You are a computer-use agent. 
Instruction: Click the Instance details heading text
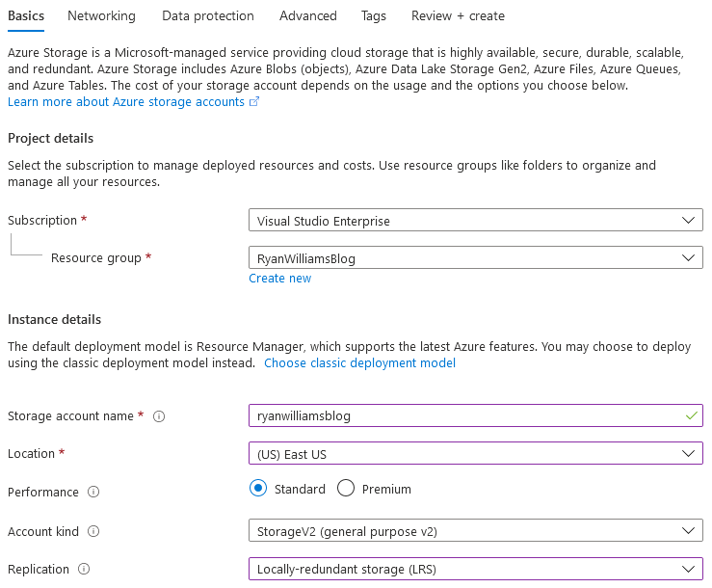coord(55,319)
